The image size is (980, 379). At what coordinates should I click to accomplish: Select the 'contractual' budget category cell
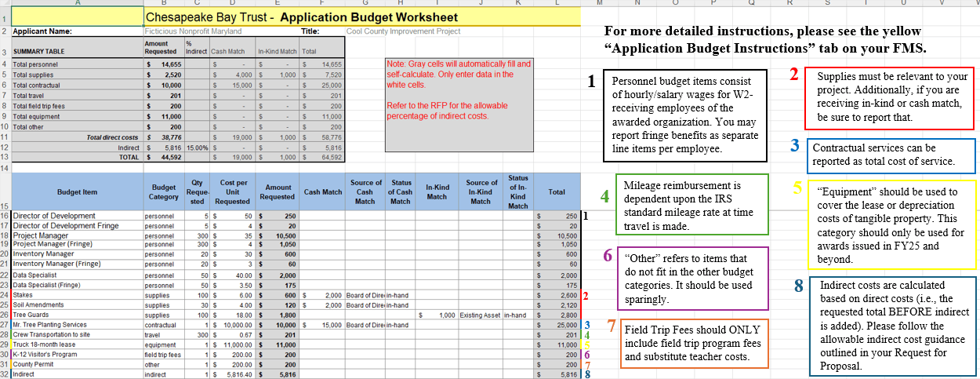pyautogui.click(x=164, y=324)
